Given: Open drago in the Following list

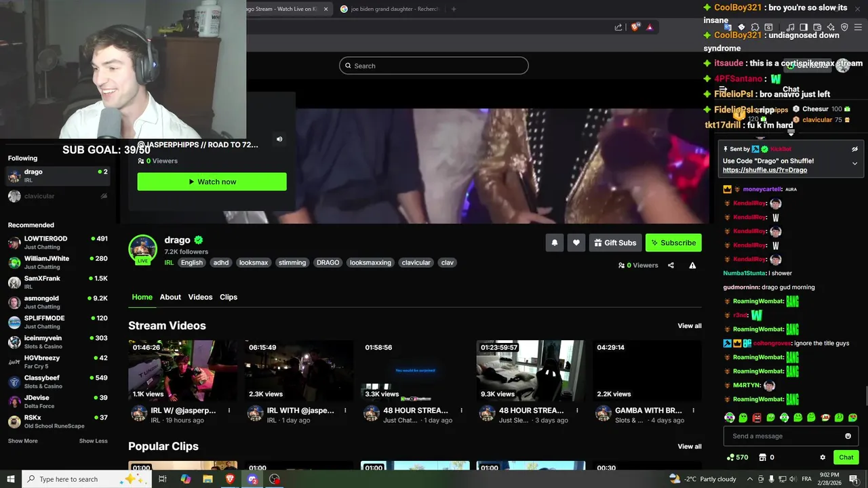Looking at the screenshot, I should tap(58, 176).
